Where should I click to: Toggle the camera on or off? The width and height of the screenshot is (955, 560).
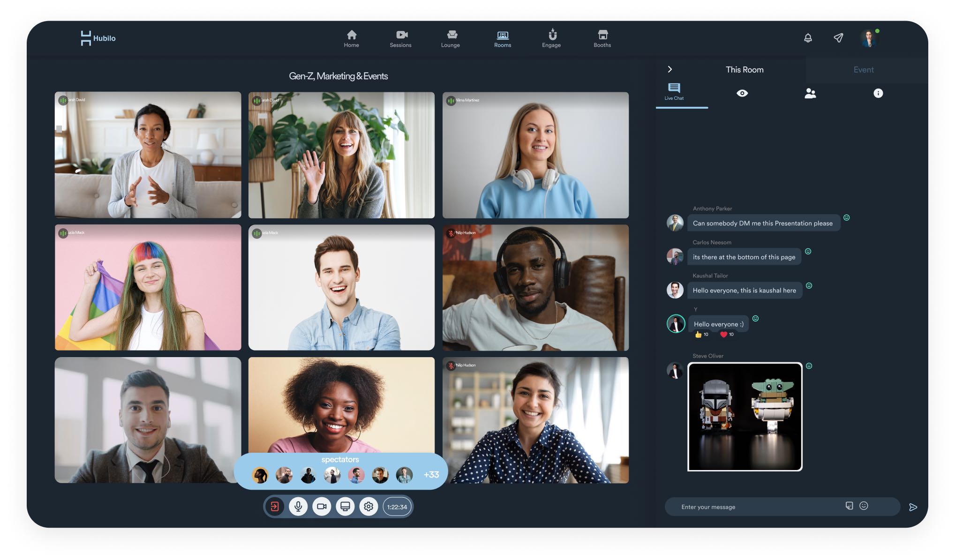[322, 507]
